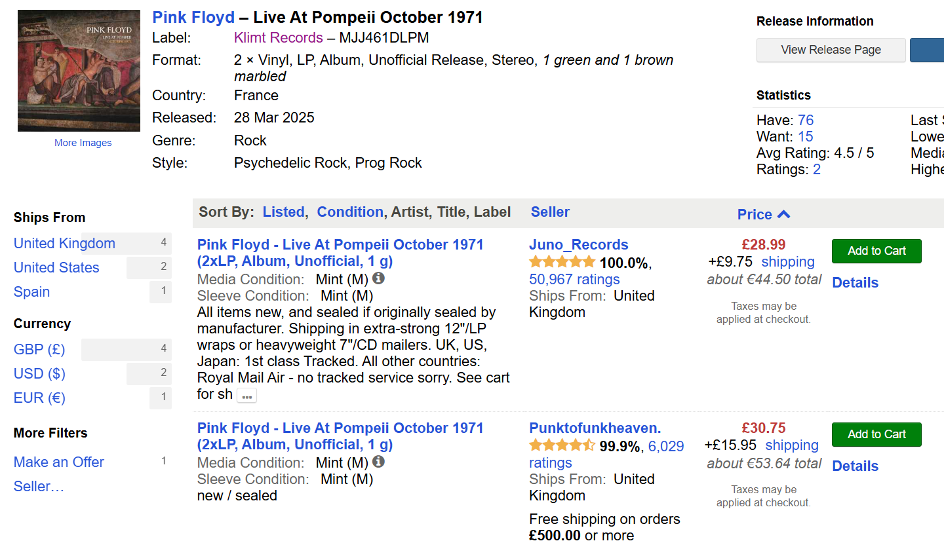Filter currency by EUR (€)

pyautogui.click(x=39, y=398)
